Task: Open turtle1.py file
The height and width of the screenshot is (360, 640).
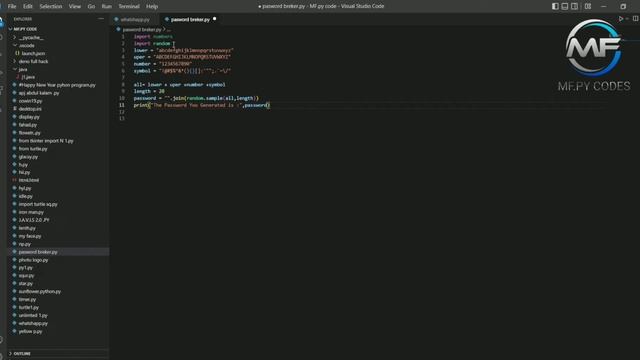Action: 29,307
